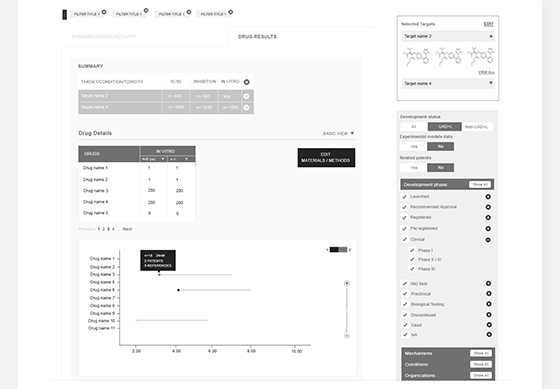The image size is (560, 389).
Task: Switch to Pharmacology Activity tab
Action: (x=104, y=37)
